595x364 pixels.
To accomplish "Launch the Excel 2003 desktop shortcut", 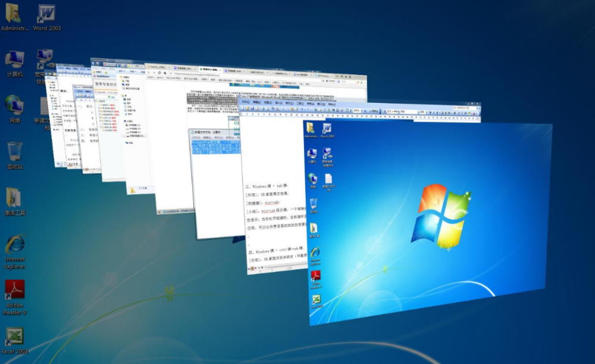I will (x=14, y=340).
